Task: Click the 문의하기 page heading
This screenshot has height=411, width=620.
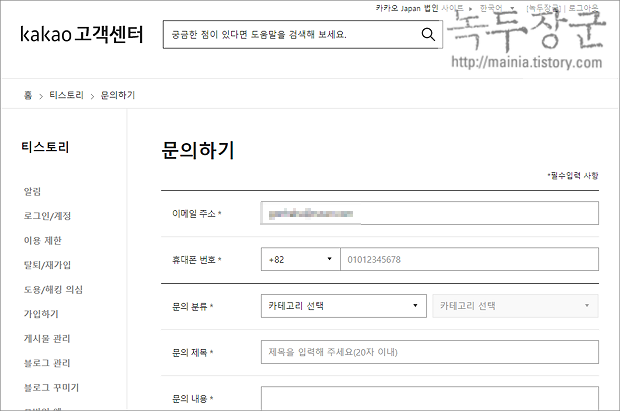Action: tap(198, 150)
